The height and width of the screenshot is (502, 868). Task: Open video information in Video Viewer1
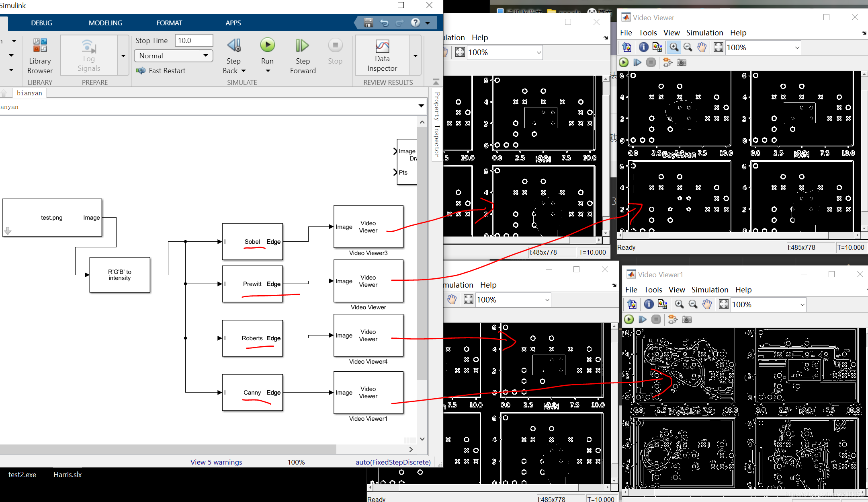pyautogui.click(x=649, y=304)
